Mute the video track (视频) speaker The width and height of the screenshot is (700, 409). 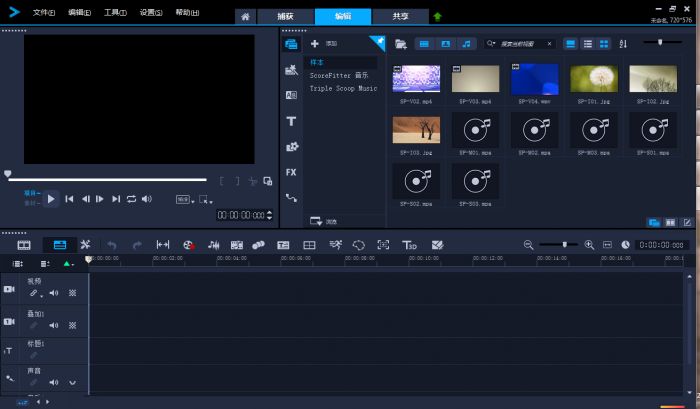coord(54,293)
